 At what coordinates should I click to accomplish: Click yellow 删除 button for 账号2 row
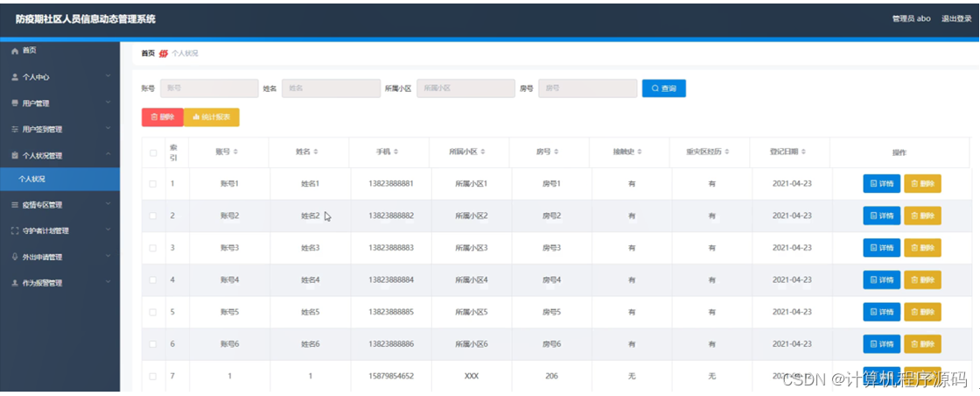pyautogui.click(x=922, y=216)
